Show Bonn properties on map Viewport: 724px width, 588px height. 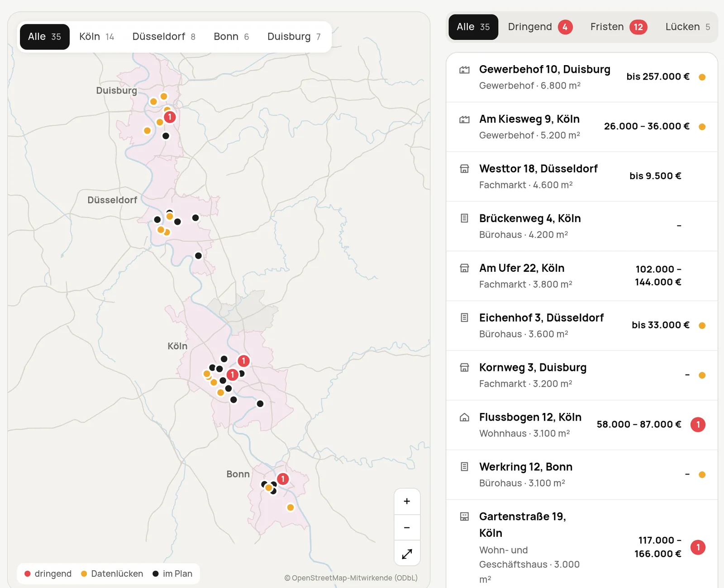231,37
